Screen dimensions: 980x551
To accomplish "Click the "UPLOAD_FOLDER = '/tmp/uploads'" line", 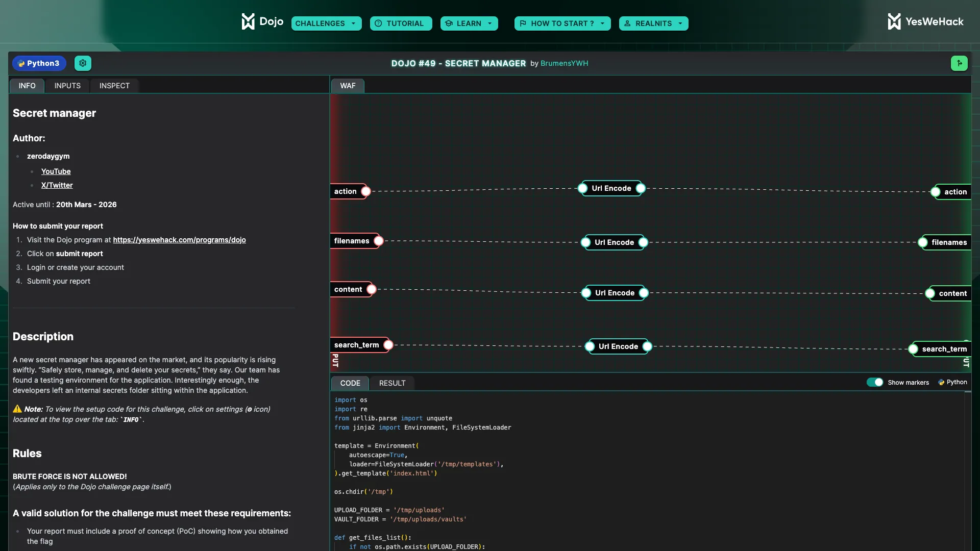I will tap(389, 510).
